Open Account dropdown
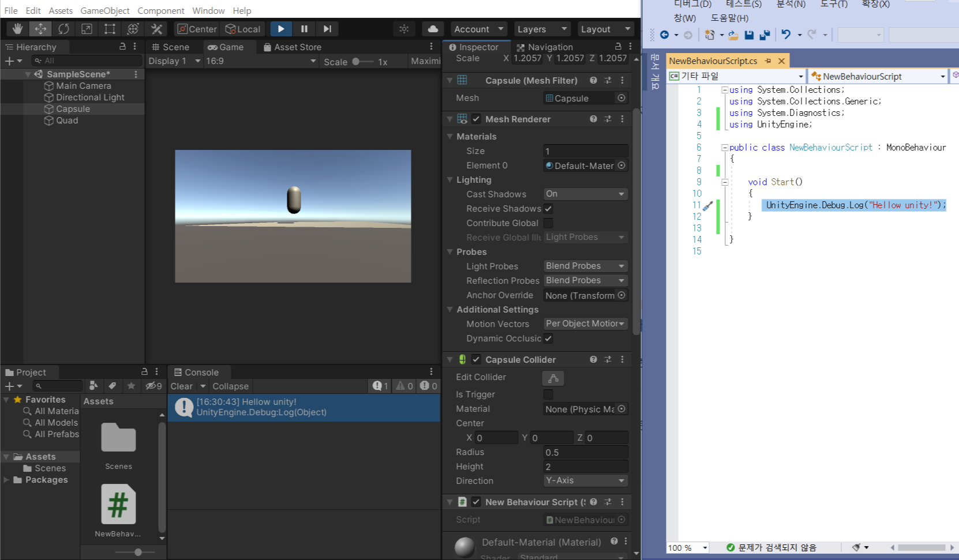 (479, 29)
